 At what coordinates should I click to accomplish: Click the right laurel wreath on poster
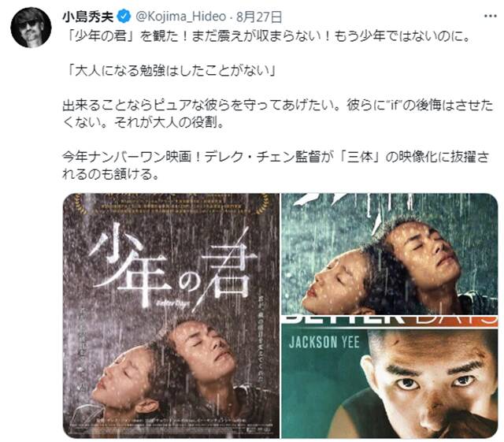pyautogui.click(x=262, y=204)
